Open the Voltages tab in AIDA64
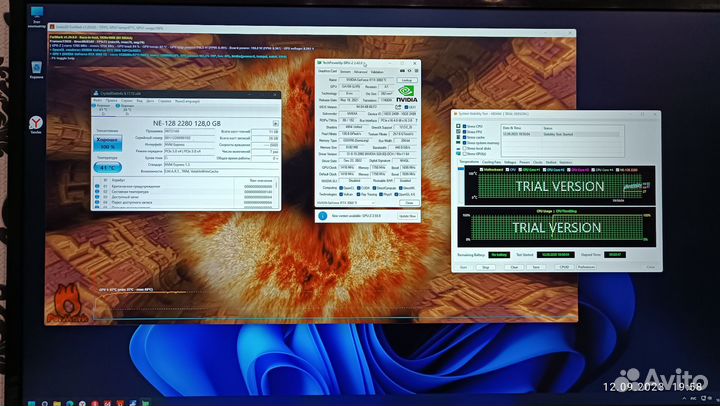 510,162
